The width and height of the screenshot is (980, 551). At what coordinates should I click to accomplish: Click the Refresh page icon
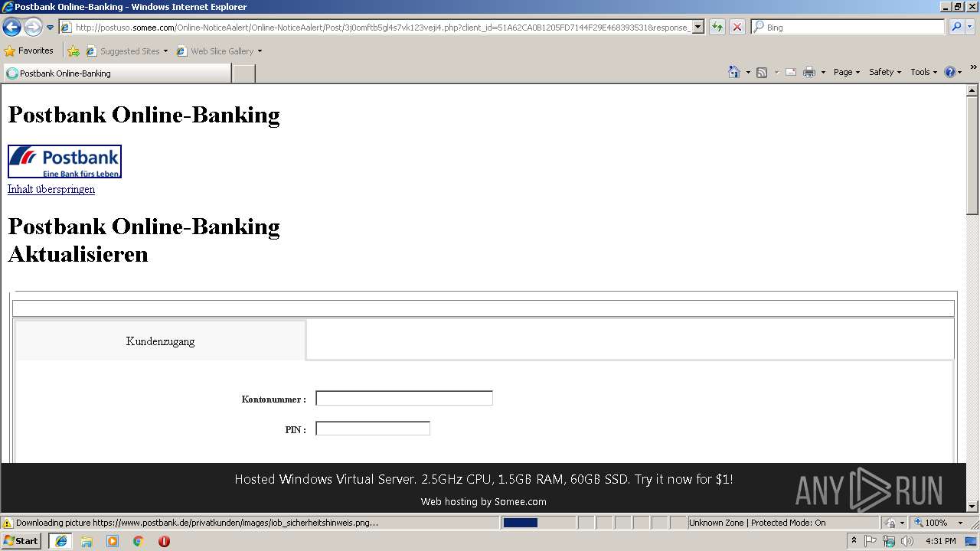coord(717,28)
